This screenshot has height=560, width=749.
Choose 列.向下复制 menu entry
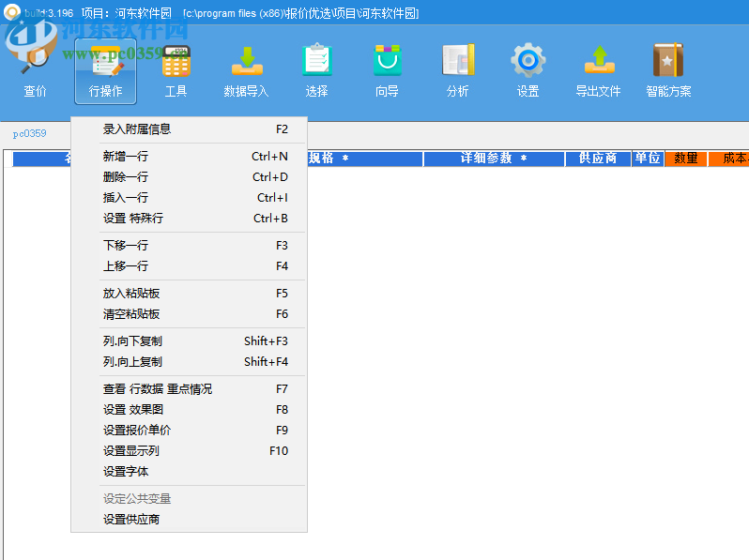[x=190, y=341]
